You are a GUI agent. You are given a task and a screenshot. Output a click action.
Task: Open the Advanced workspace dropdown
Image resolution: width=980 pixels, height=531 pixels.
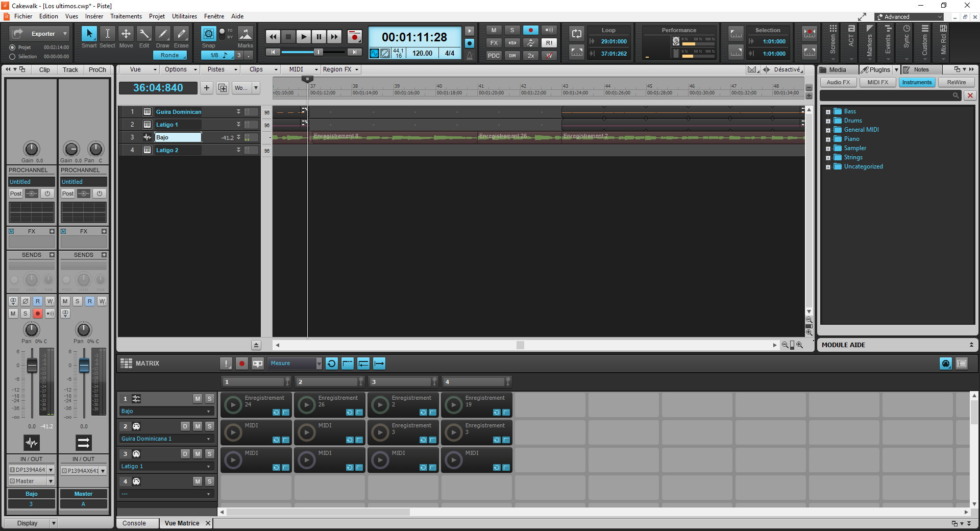pyautogui.click(x=910, y=17)
